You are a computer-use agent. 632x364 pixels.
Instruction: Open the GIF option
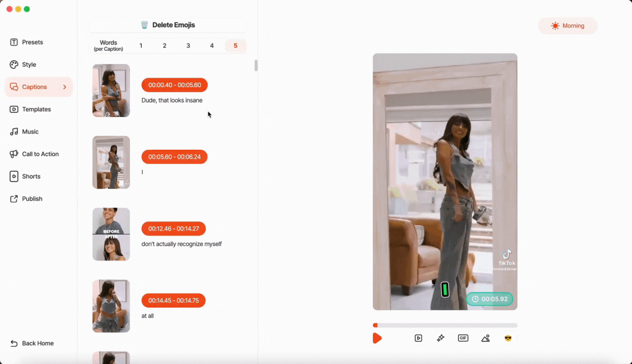pyautogui.click(x=463, y=338)
